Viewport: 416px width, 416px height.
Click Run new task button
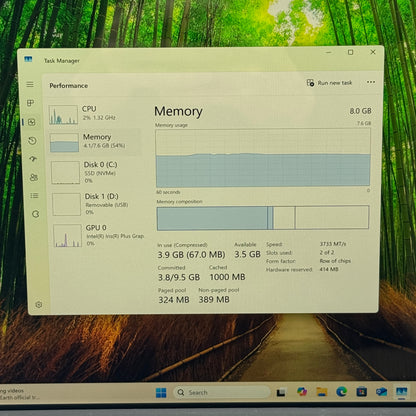(x=329, y=83)
